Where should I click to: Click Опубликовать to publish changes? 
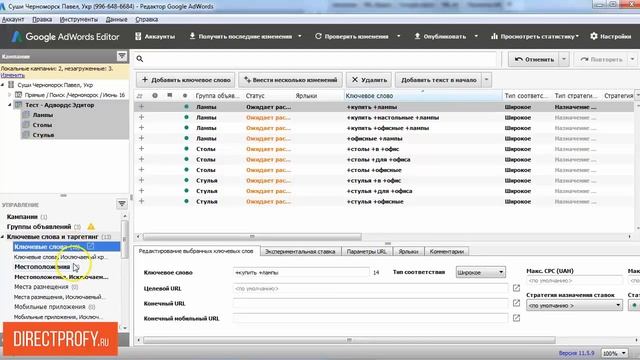pos(440,36)
